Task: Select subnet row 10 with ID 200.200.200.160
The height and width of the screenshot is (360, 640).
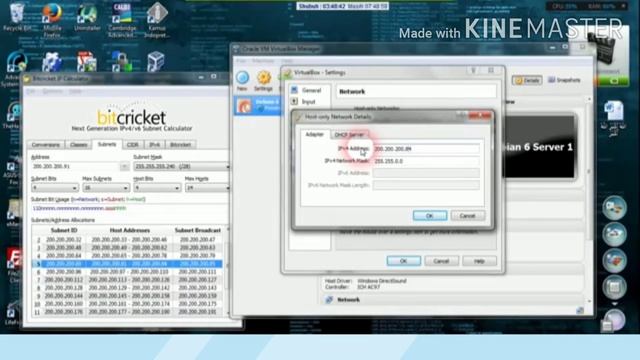Action: [127, 304]
